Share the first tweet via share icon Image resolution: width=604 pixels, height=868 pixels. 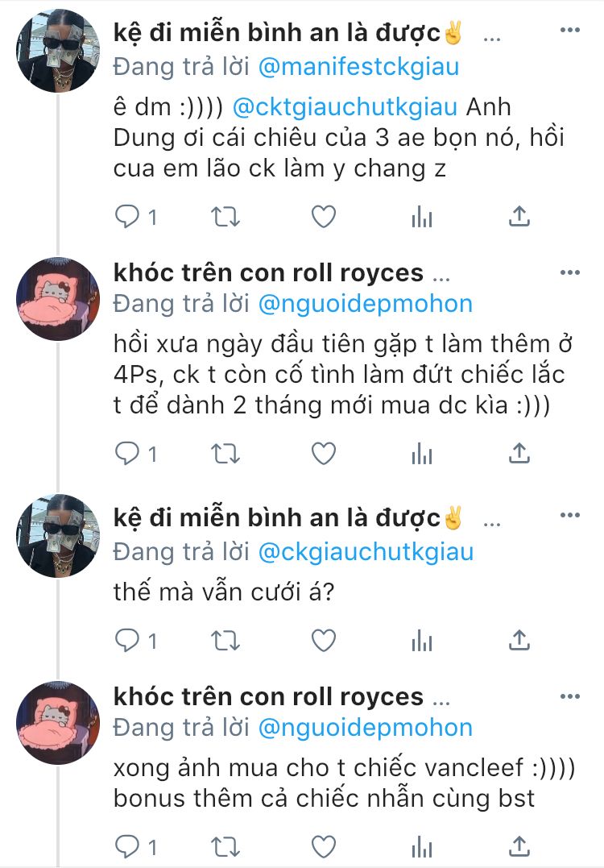click(519, 217)
